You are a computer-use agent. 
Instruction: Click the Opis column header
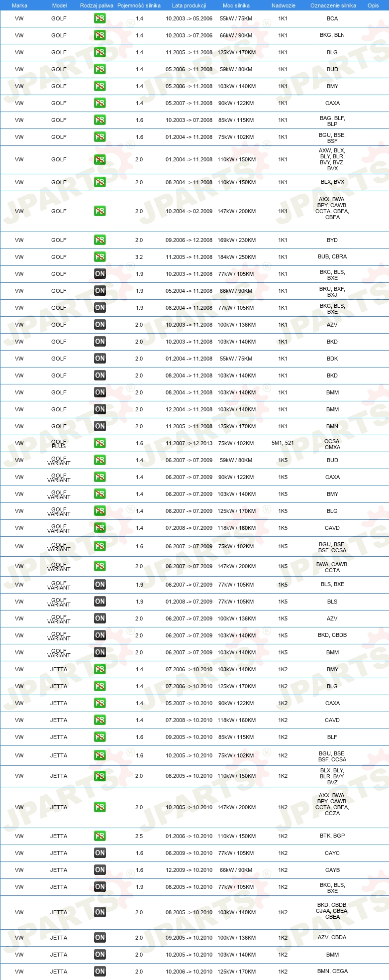click(x=373, y=5)
